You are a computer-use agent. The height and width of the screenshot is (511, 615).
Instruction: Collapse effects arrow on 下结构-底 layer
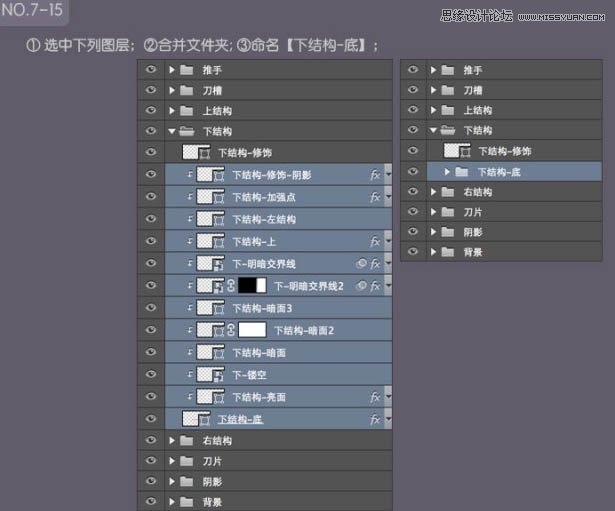pyautogui.click(x=388, y=419)
